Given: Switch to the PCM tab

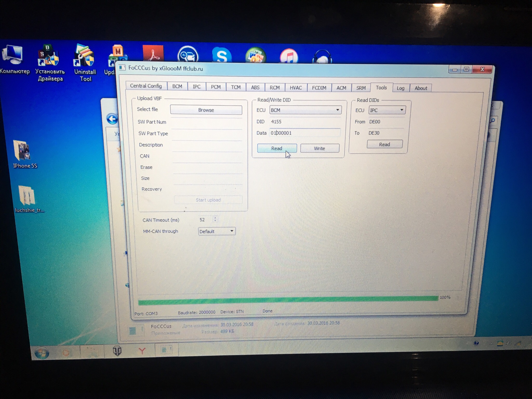Looking at the screenshot, I should tap(216, 87).
